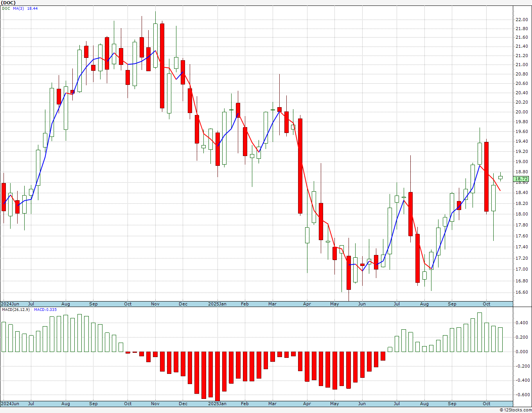Select the MACD(26,12,9) indicator label
This screenshot has width=532, height=413.
15,310
